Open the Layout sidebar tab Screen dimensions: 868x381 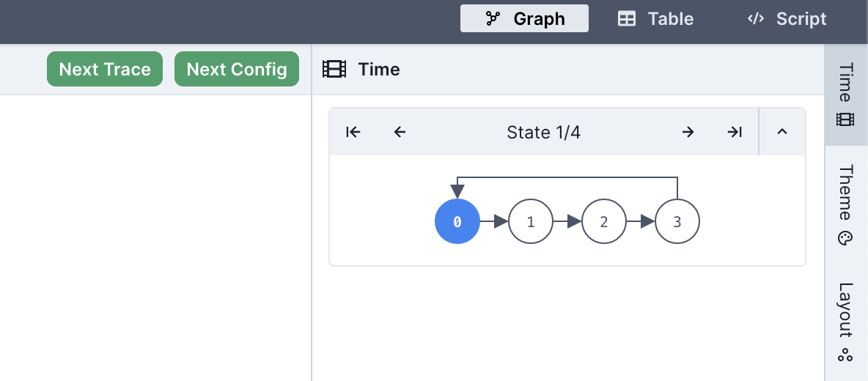[x=845, y=322]
